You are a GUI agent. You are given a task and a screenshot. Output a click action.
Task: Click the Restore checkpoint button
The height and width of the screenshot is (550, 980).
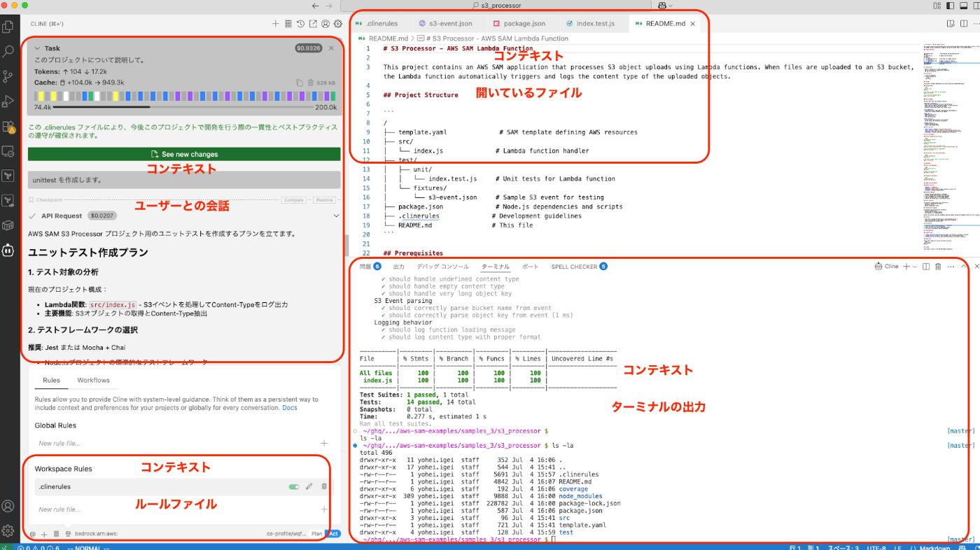click(324, 200)
